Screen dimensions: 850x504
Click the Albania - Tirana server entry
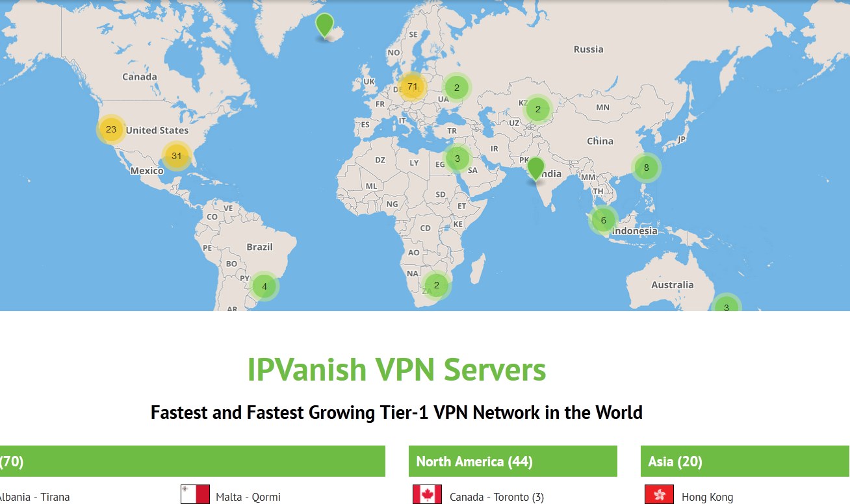(x=34, y=497)
